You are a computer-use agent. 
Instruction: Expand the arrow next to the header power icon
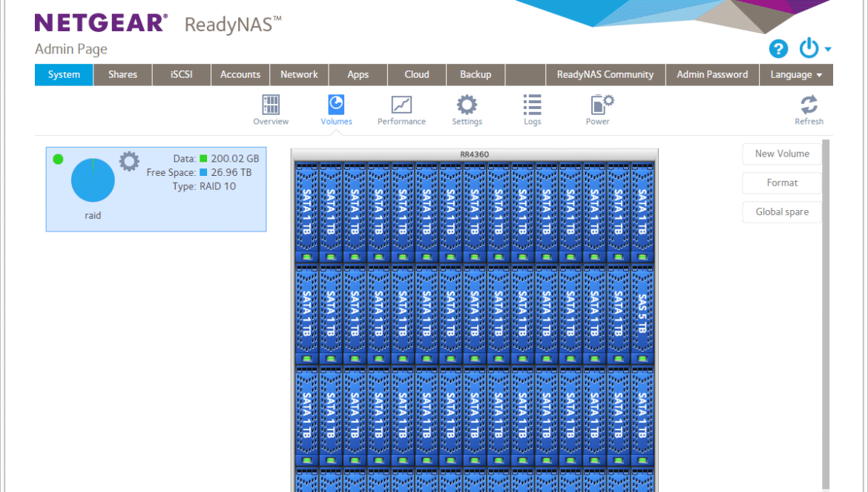[828, 49]
